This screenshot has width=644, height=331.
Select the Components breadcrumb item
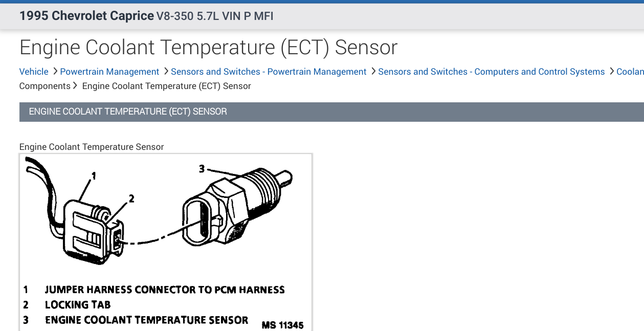click(45, 86)
